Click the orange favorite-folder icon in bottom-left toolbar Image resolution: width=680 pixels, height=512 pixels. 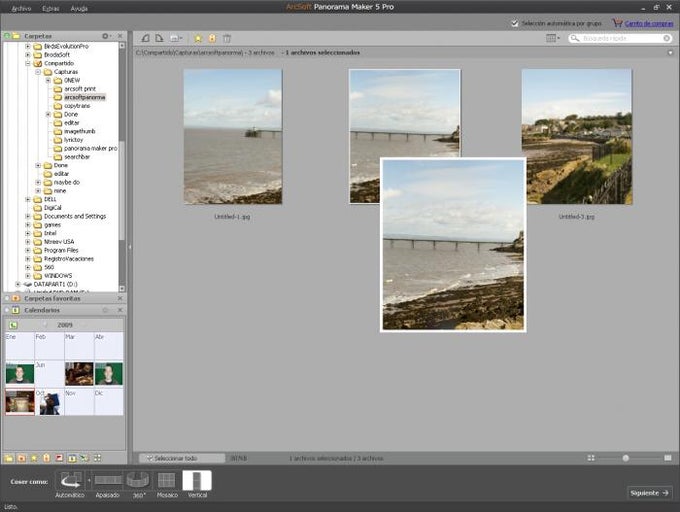click(21, 458)
